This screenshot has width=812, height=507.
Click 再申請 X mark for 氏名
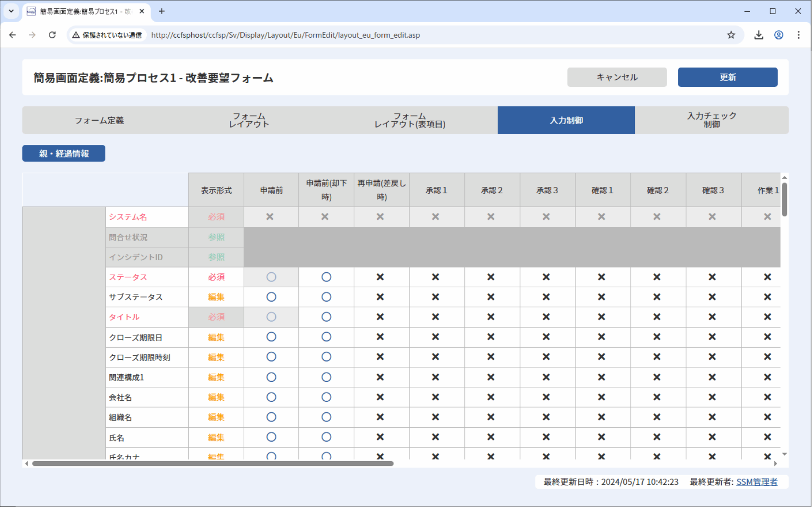[380, 437]
